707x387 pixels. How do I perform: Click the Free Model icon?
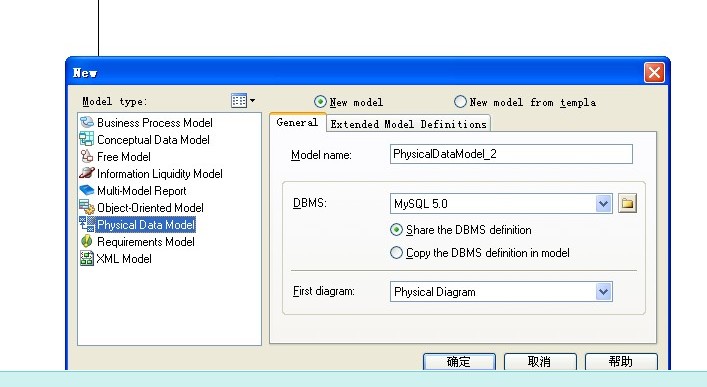tap(87, 157)
